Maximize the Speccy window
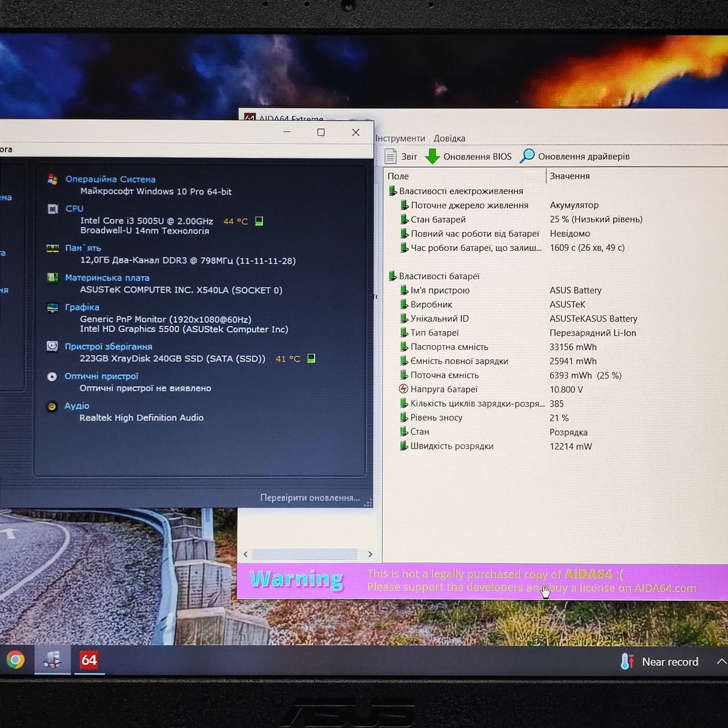Screen dimensions: 728x728 321,132
